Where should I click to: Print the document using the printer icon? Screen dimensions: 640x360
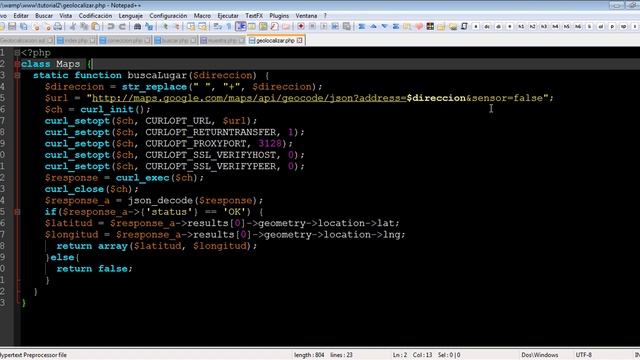point(58,27)
